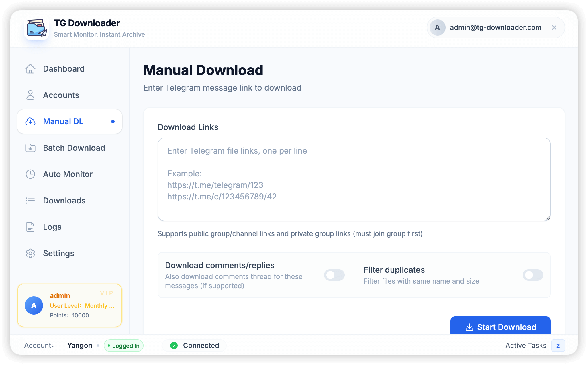Select Dashboard from the sidebar
The image size is (588, 365).
64,69
